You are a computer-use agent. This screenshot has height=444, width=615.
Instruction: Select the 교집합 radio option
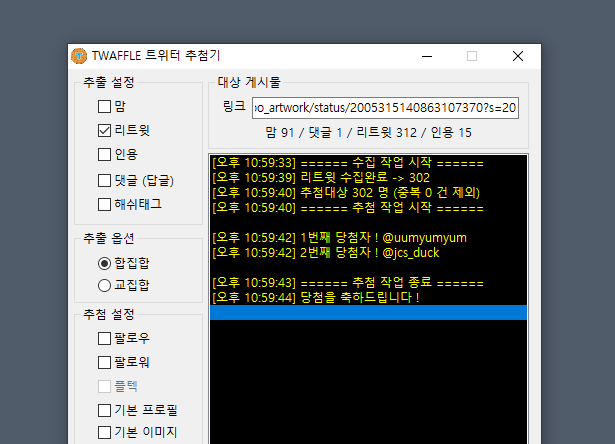pos(104,285)
